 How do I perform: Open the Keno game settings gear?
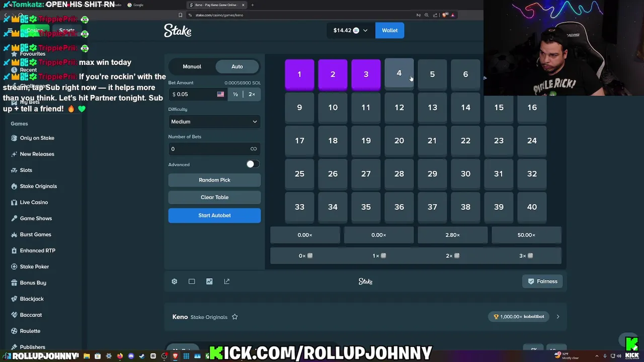click(174, 282)
